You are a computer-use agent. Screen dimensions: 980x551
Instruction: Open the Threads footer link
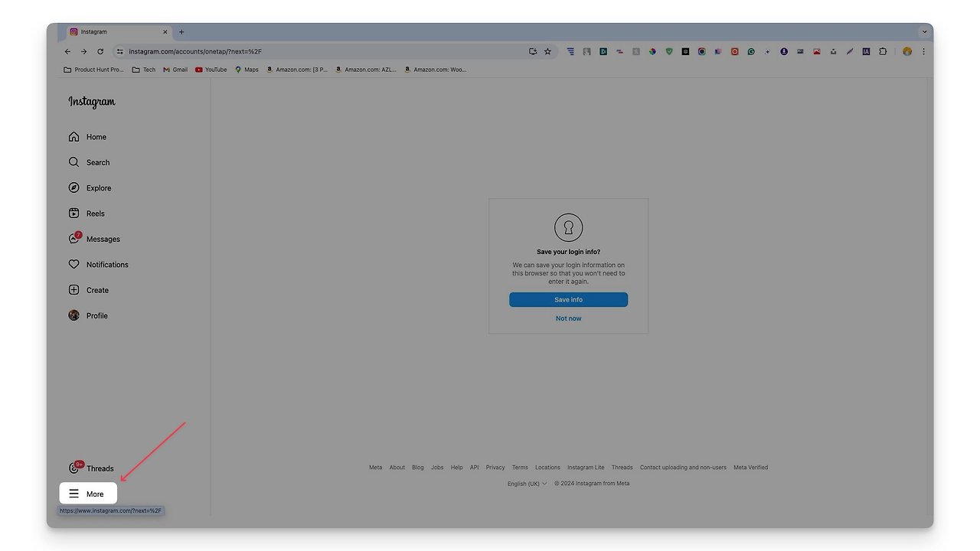point(622,468)
